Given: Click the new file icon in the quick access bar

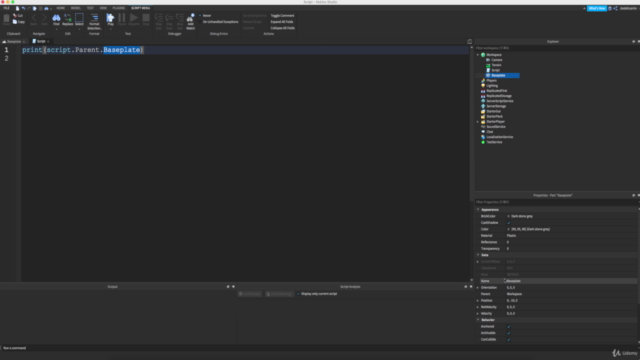Looking at the screenshot, I should pyautogui.click(x=17, y=8).
